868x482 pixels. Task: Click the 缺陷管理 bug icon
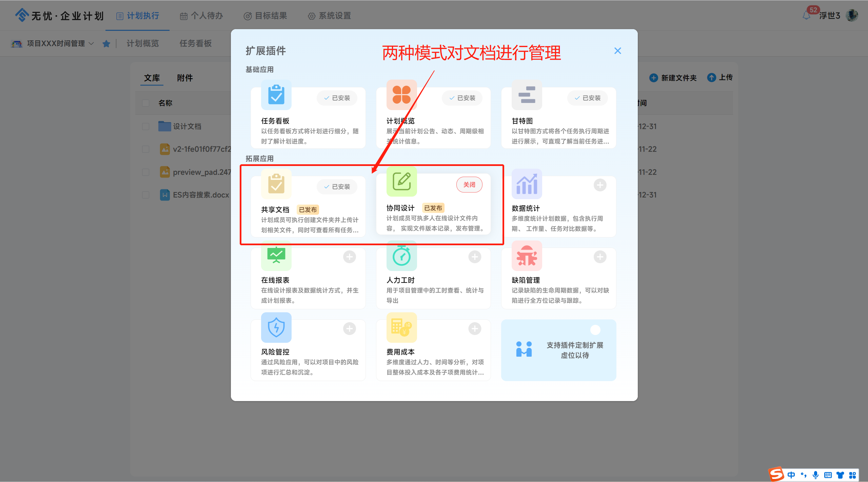pos(527,256)
